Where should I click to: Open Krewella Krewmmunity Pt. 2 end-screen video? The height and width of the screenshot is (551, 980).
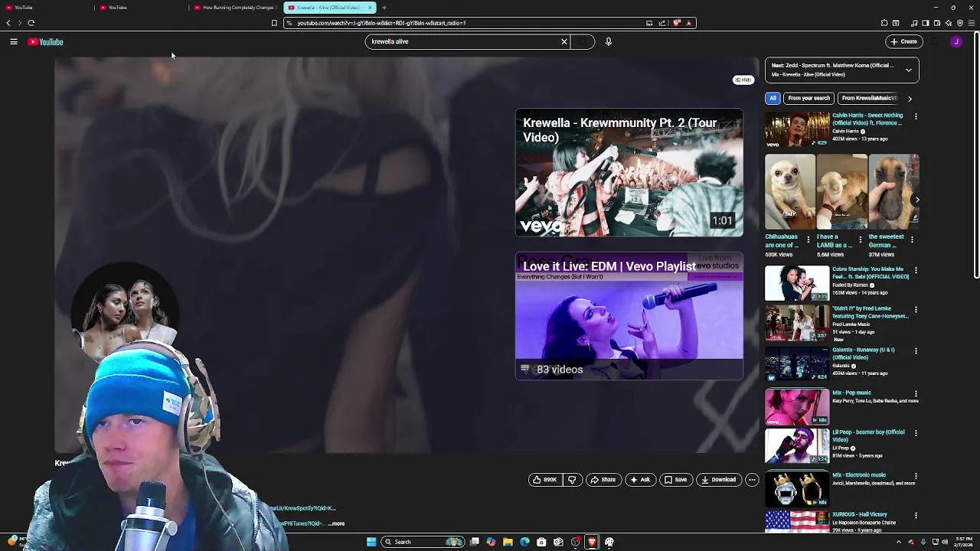[629, 172]
